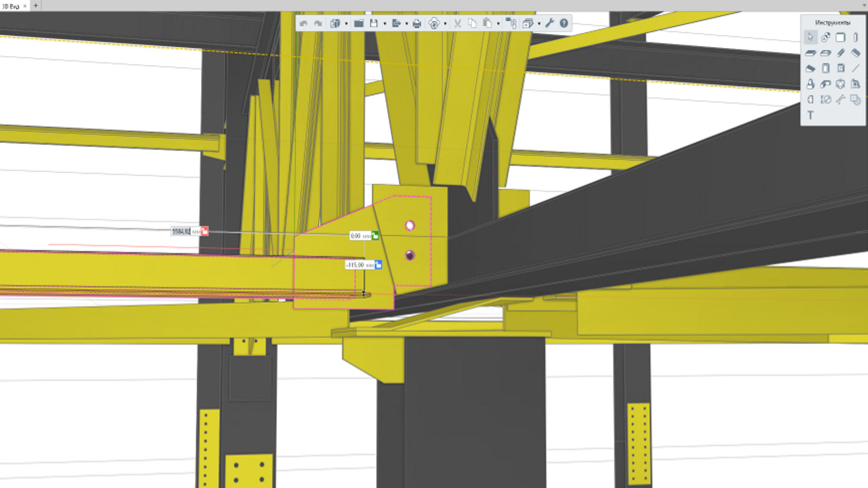868x488 pixels.
Task: Select the Wall tool in Инструменты
Action: [x=840, y=38]
